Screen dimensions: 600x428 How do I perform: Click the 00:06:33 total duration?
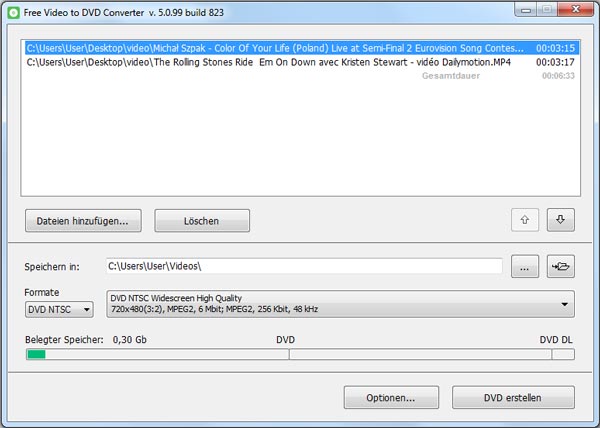click(x=558, y=76)
